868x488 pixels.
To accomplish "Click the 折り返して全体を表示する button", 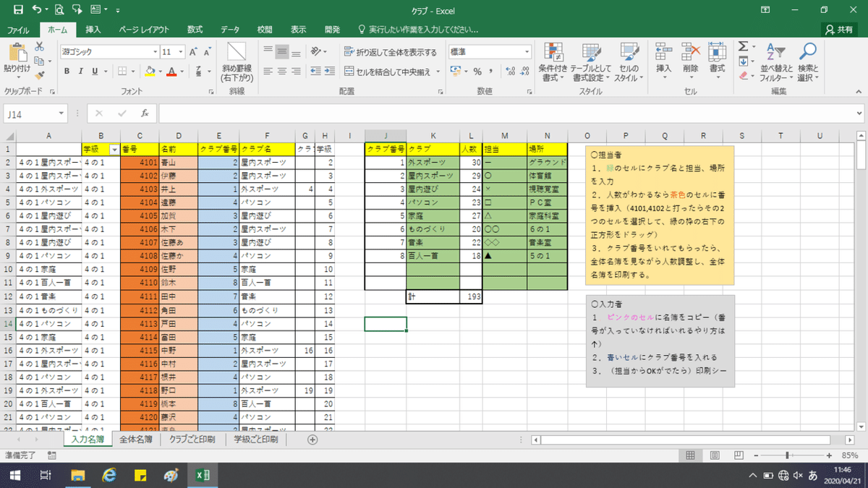I will pyautogui.click(x=390, y=52).
